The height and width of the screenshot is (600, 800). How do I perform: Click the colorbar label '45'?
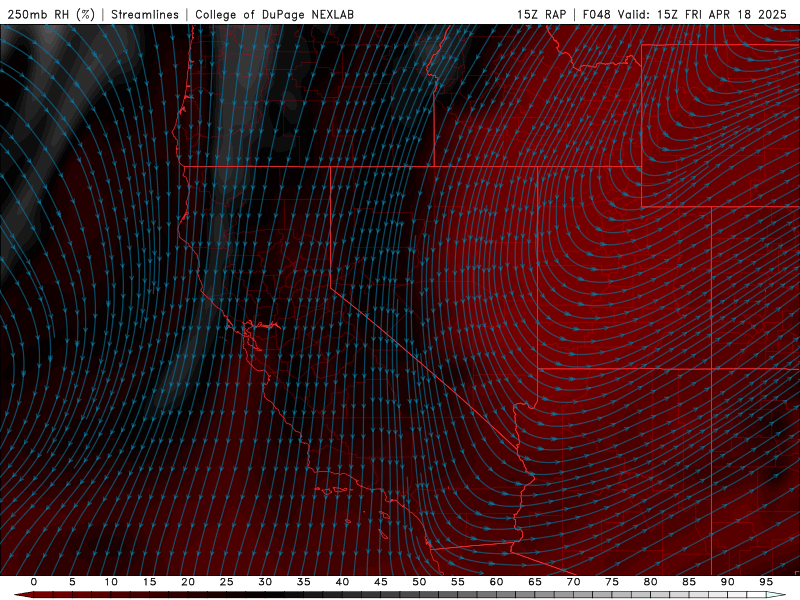(381, 582)
